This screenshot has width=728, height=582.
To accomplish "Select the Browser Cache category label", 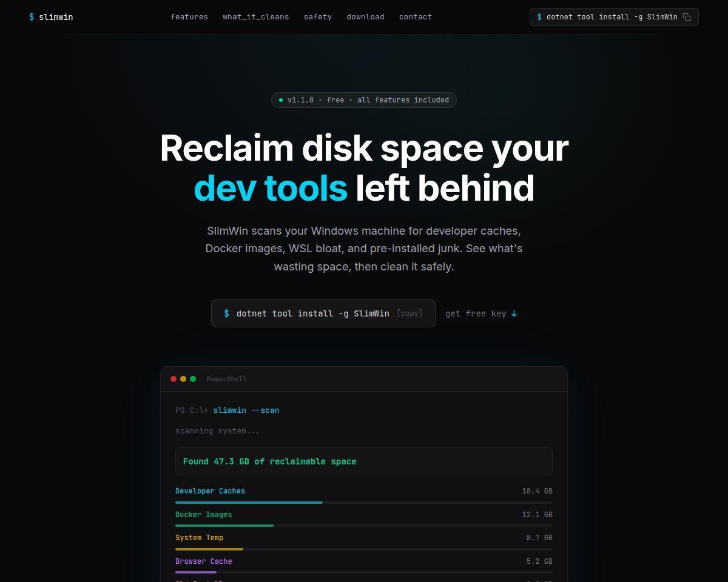I will click(x=203, y=561).
